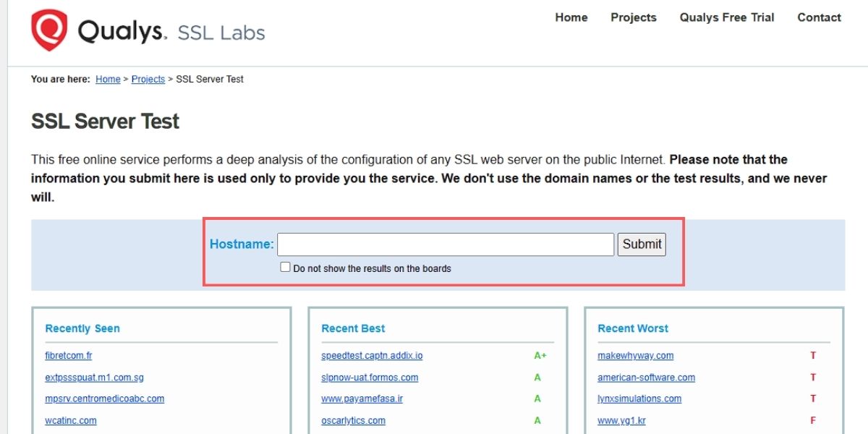Open fibretcom.fr in Recently Seen
Viewport: 868px width, 434px height.
click(69, 356)
